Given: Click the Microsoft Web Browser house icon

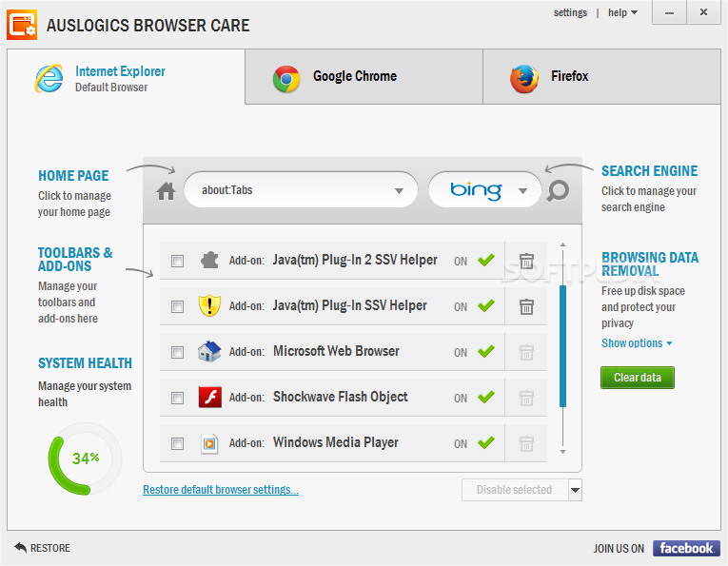Looking at the screenshot, I should pyautogui.click(x=209, y=352).
